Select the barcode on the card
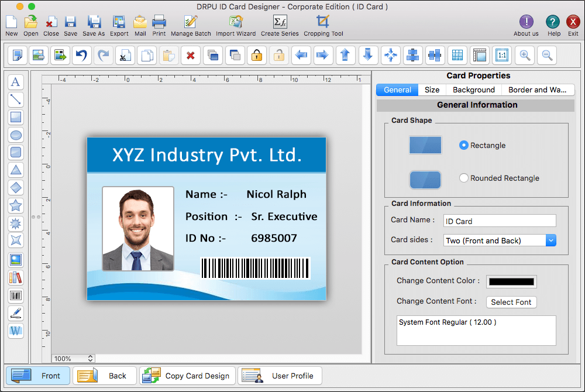Screen dimensions: 585x392 pos(256,268)
